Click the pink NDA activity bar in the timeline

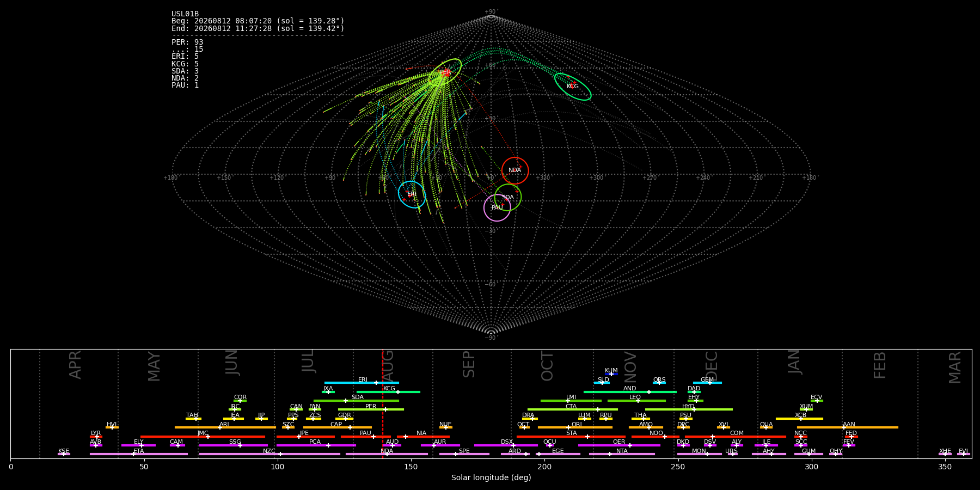(387, 454)
